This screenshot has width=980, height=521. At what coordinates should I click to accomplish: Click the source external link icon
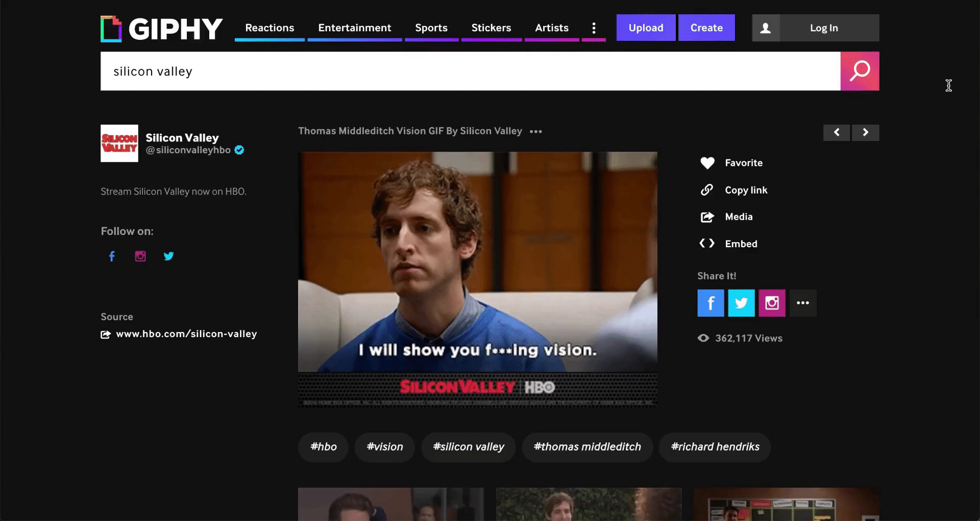tap(106, 335)
